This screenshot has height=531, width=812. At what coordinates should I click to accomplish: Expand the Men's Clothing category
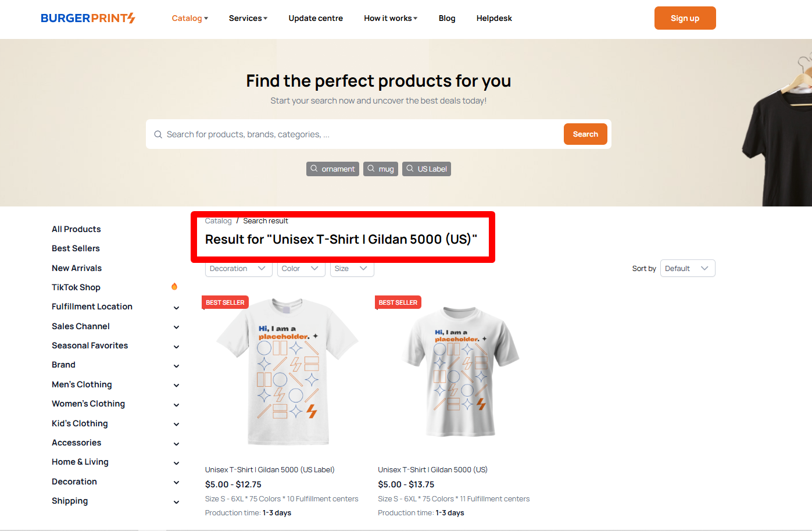(176, 385)
